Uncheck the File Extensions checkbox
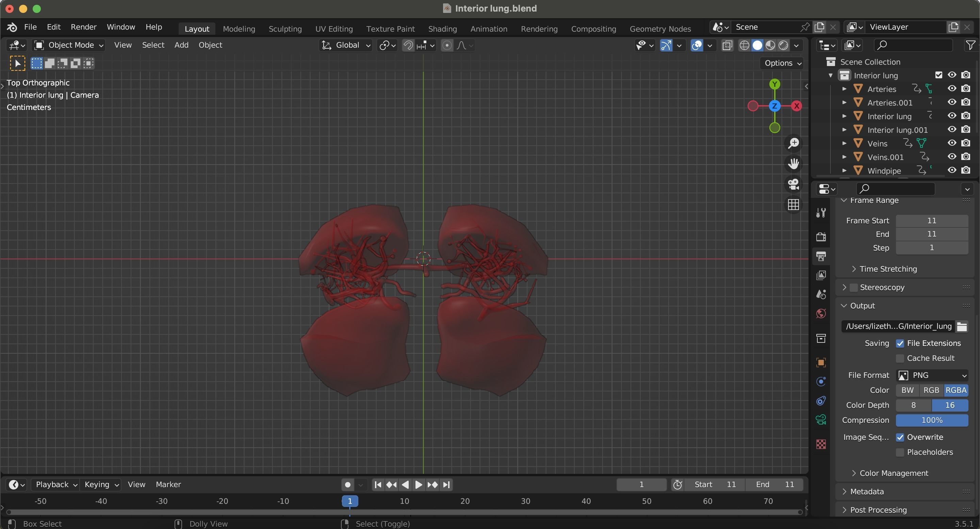Image resolution: width=980 pixels, height=529 pixels. tap(900, 343)
